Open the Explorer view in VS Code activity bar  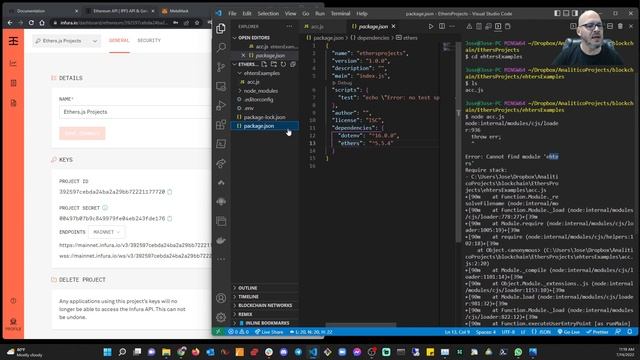[221, 28]
